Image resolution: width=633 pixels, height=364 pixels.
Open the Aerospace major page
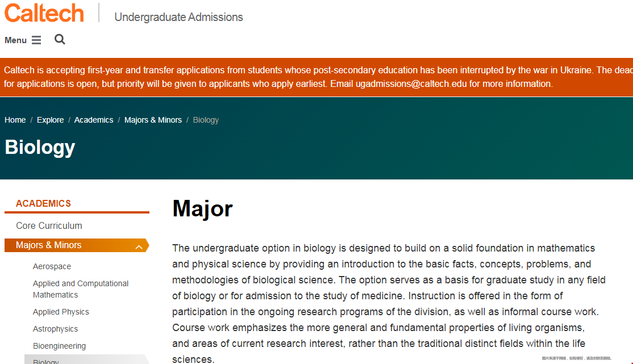pos(52,266)
